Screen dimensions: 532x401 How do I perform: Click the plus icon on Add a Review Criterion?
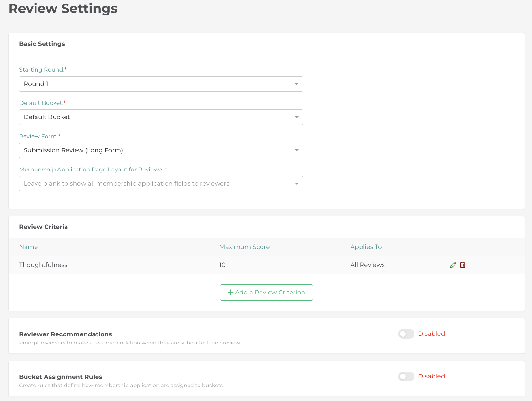(230, 292)
